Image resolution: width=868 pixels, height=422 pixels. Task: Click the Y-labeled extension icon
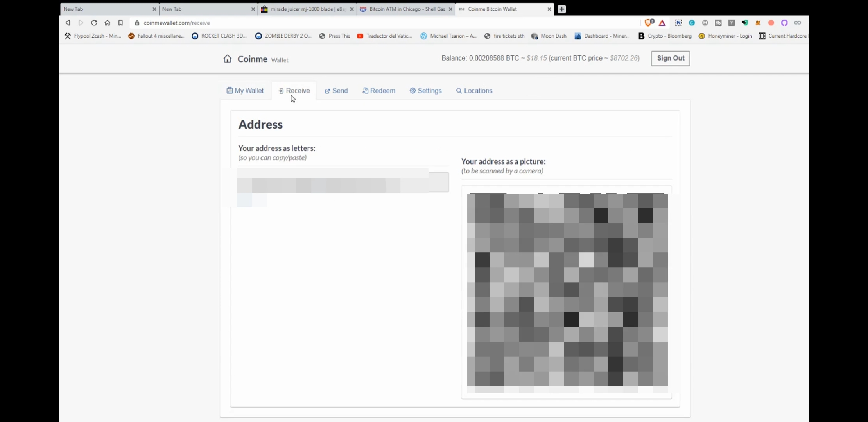(x=732, y=23)
